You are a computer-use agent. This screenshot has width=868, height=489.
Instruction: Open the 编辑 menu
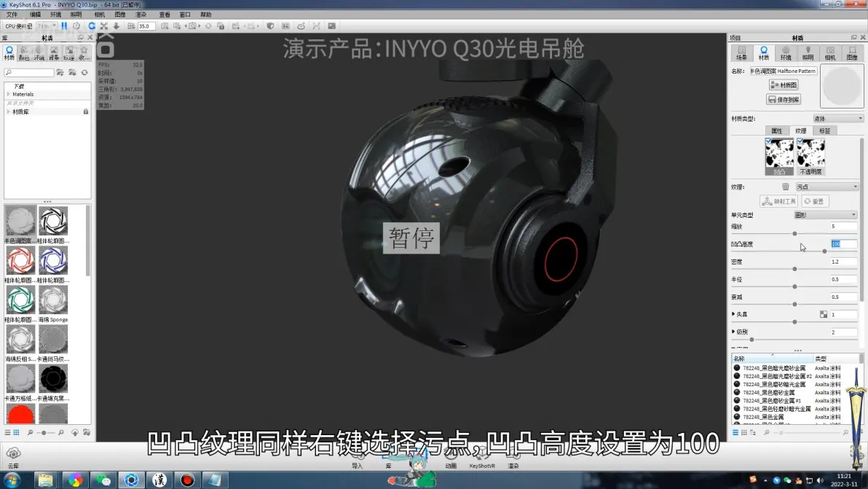coord(35,15)
